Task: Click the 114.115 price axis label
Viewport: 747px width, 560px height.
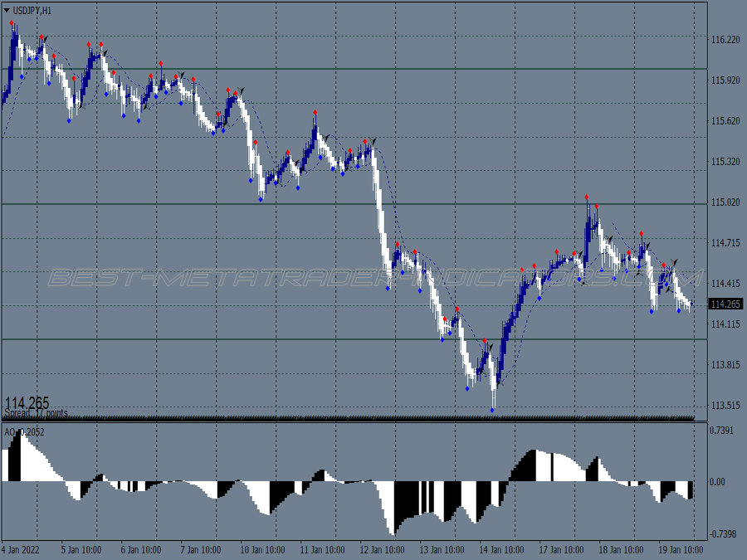Action: [725, 324]
